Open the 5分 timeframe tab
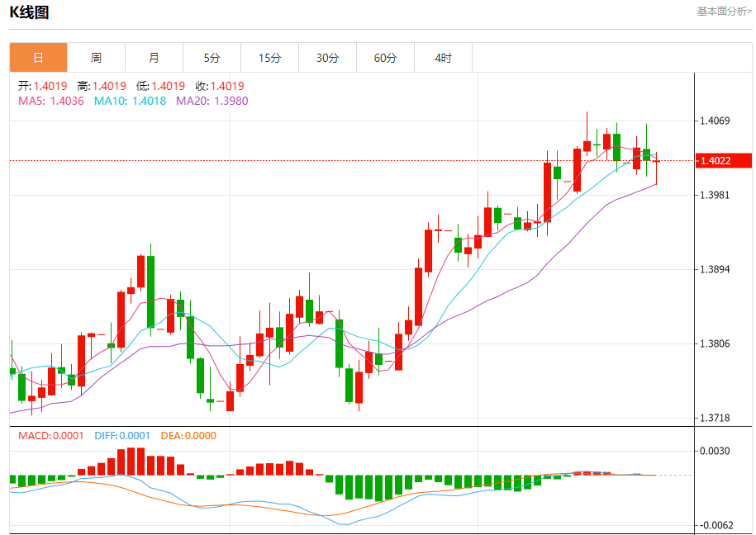 pyautogui.click(x=212, y=58)
